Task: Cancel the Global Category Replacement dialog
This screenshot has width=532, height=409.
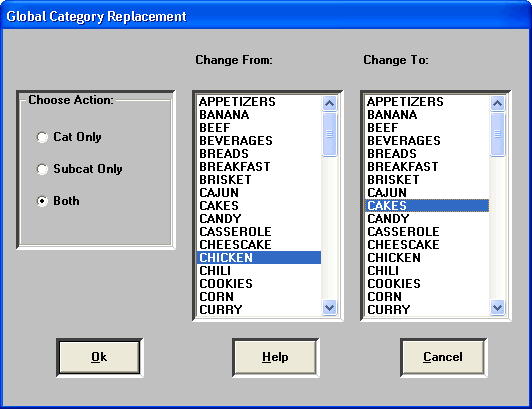Action: coord(443,357)
